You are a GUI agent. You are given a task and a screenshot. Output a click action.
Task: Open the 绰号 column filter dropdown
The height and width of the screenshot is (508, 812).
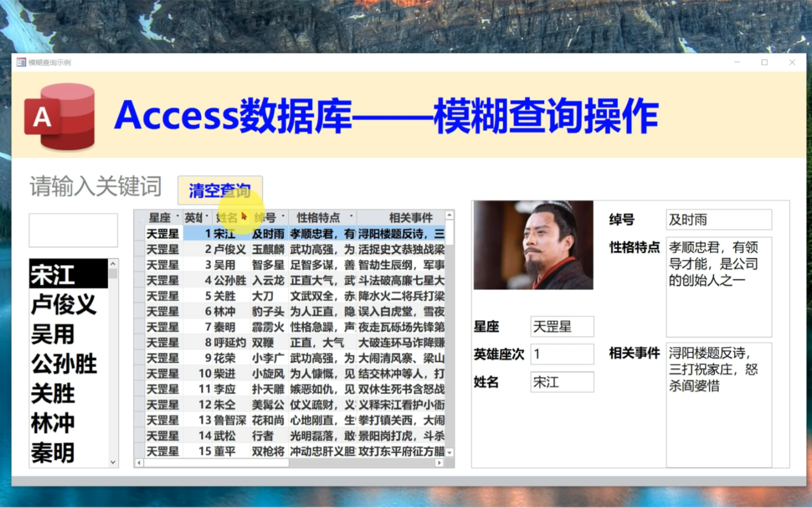pyautogui.click(x=283, y=217)
